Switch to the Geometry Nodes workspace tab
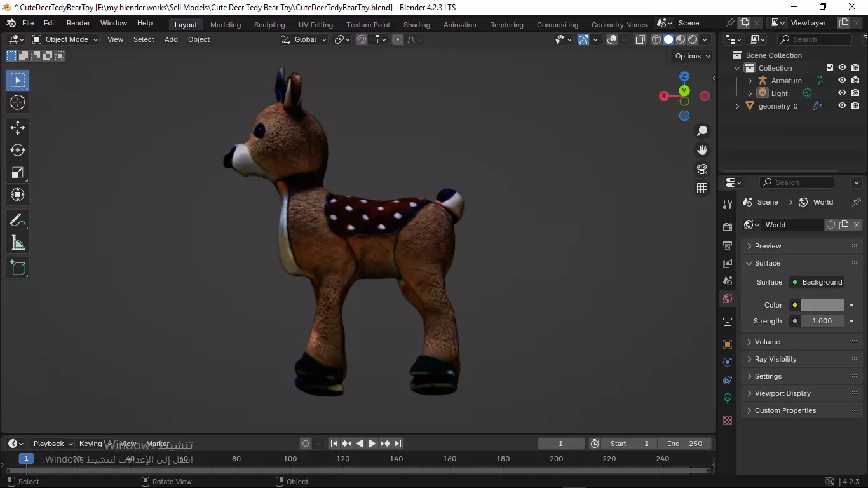 click(x=619, y=25)
